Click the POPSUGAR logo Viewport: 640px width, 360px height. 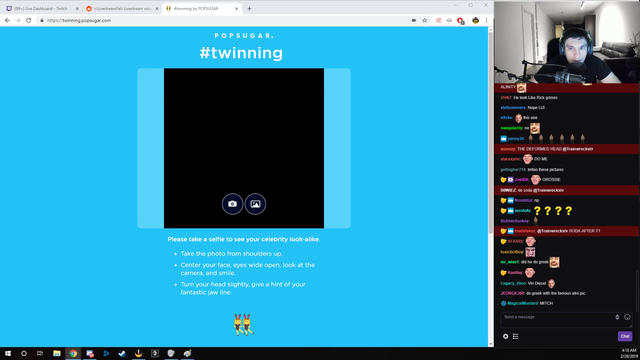(244, 36)
